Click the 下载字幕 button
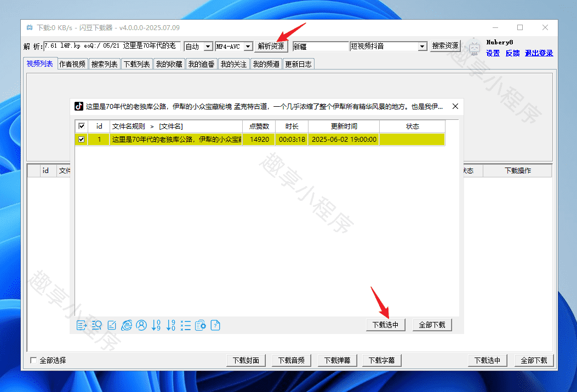577x392 pixels. click(382, 360)
